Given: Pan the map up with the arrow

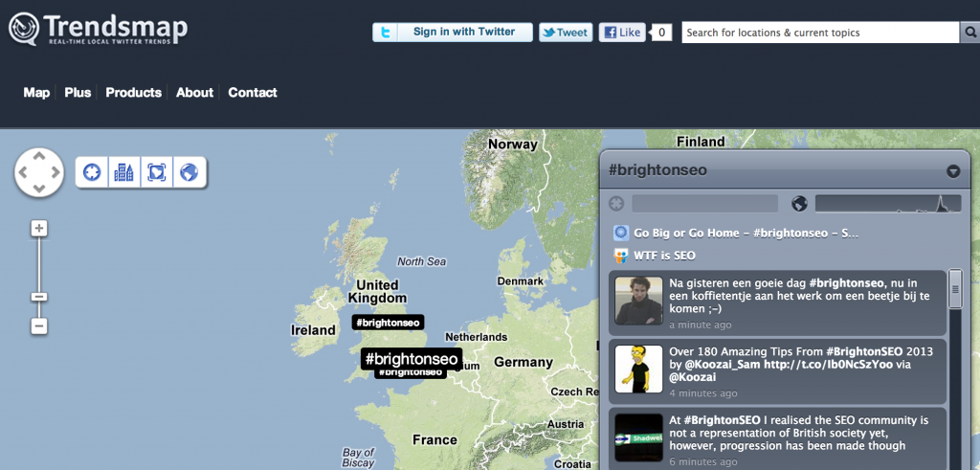Looking at the screenshot, I should point(38,156).
